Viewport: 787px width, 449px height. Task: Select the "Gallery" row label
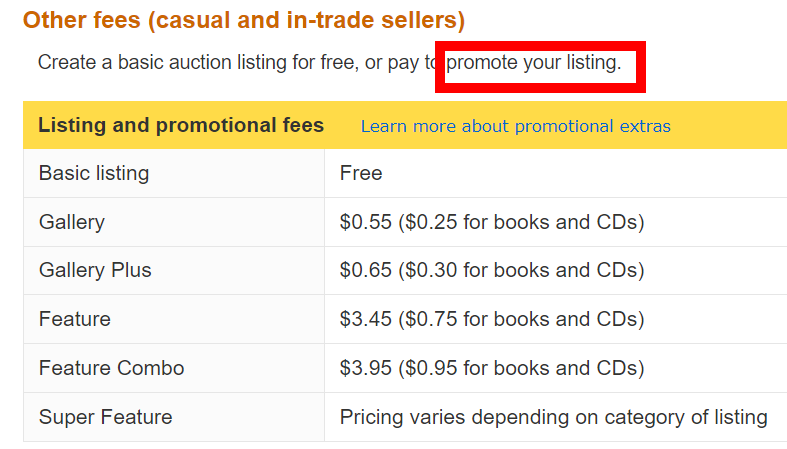coord(72,222)
